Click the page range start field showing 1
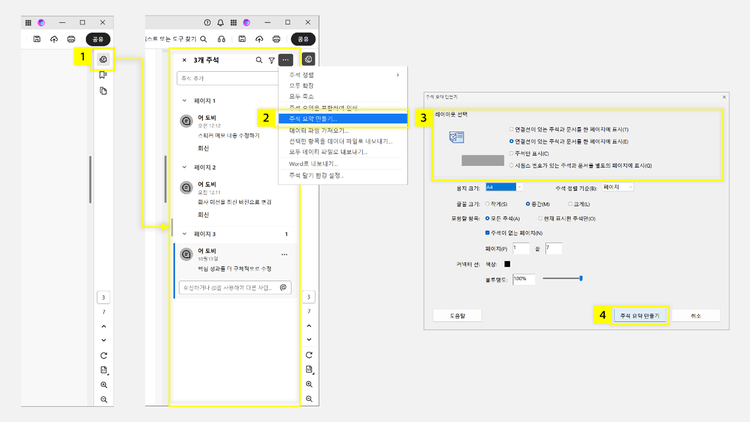This screenshot has height=422, width=750. [521, 248]
